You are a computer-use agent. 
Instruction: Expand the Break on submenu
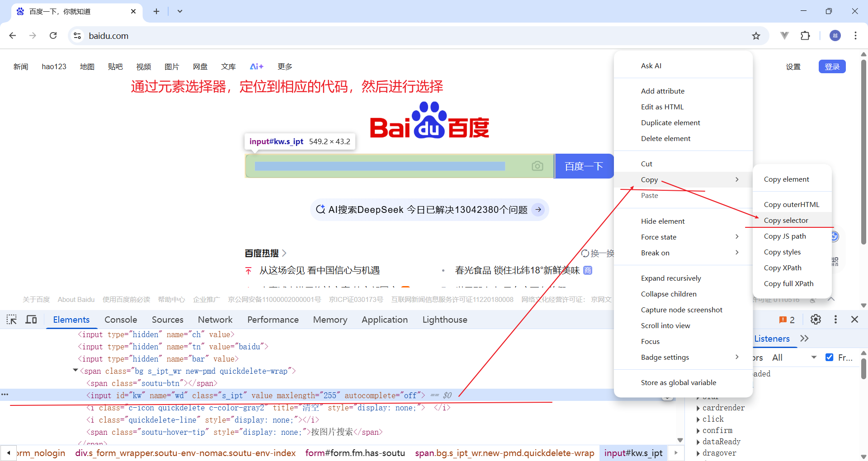click(x=737, y=253)
